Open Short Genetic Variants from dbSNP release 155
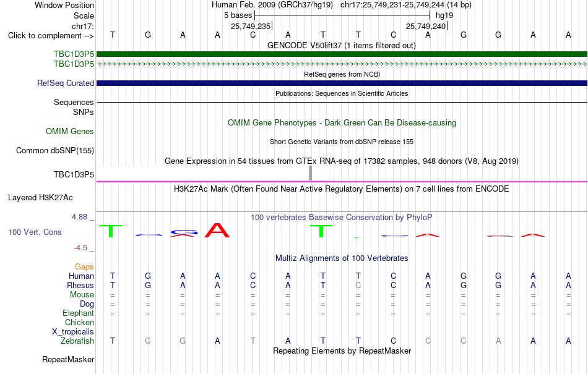 click(342, 142)
